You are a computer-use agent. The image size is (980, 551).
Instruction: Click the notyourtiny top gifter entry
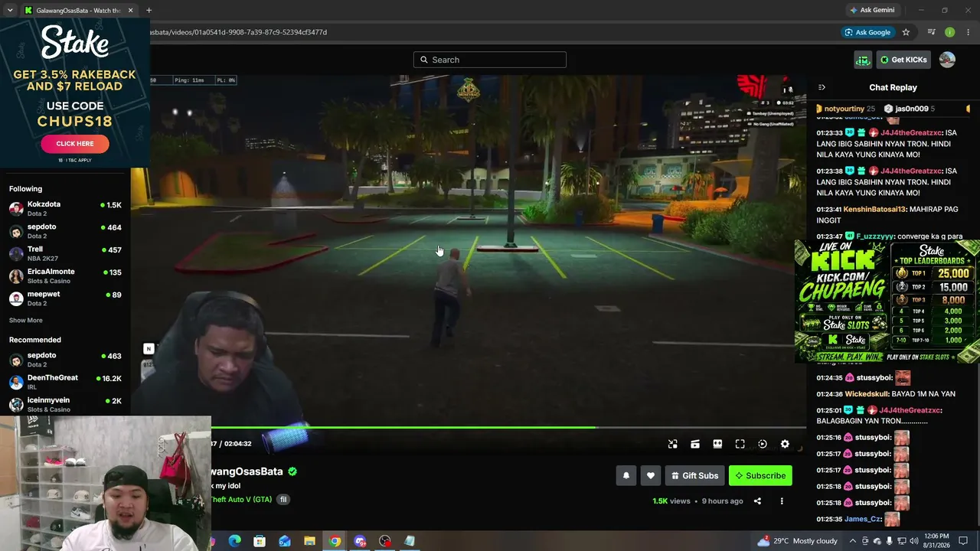(846, 109)
